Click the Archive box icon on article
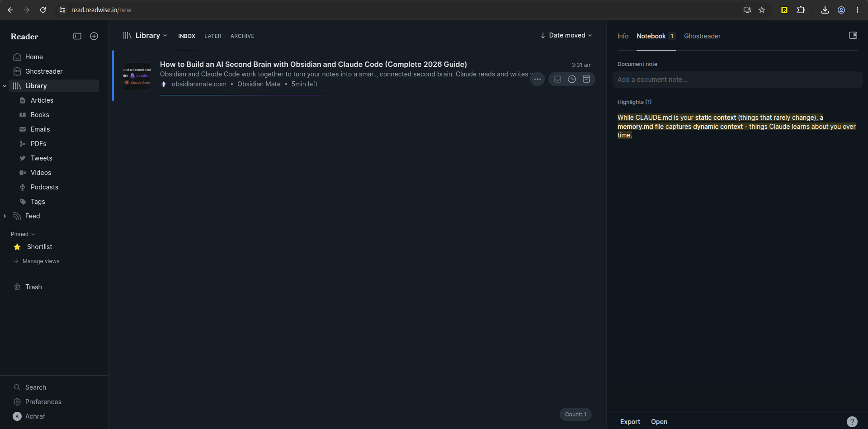The width and height of the screenshot is (868, 429). tap(586, 79)
